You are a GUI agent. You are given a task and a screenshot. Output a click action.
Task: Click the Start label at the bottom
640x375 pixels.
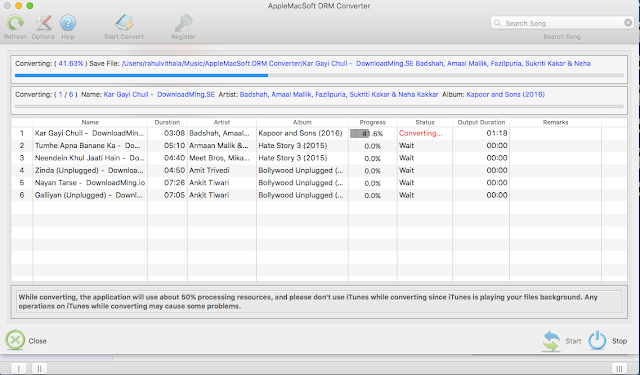coord(573,341)
